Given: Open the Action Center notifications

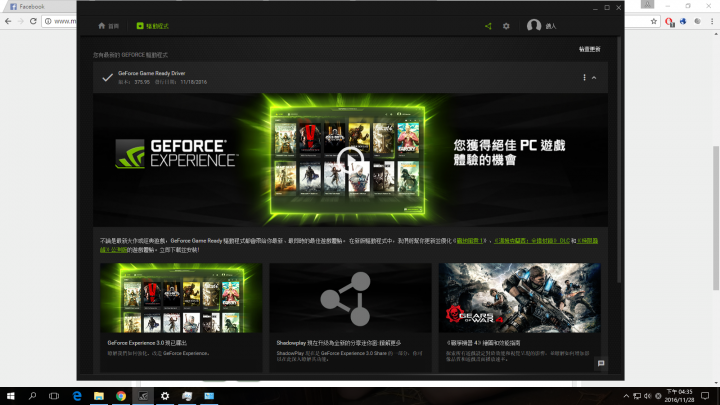Looking at the screenshot, I should [705, 396].
